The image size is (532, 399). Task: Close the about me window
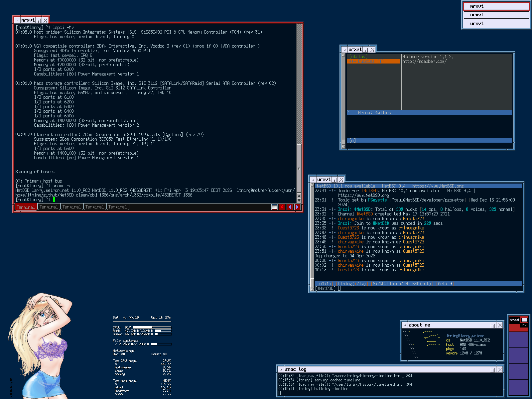(x=500, y=326)
